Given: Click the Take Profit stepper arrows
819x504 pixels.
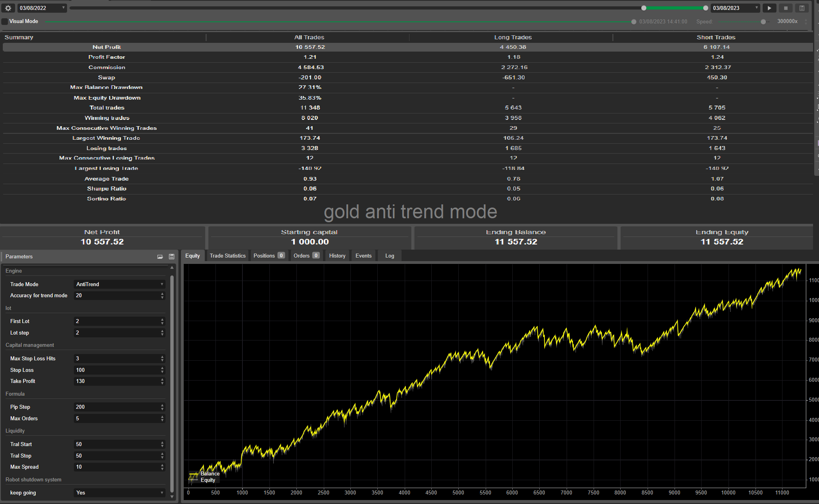Looking at the screenshot, I should (162, 381).
